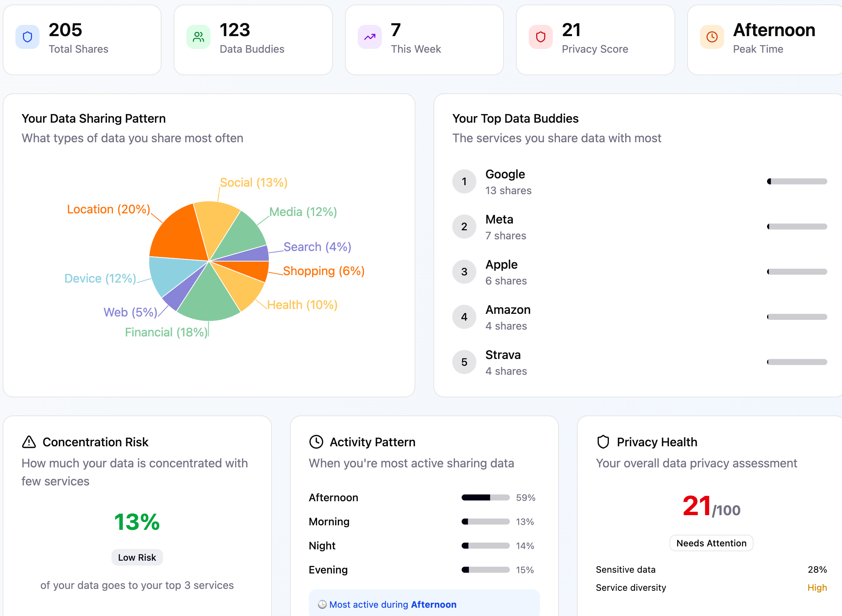This screenshot has width=842, height=616.
Task: Click the rank 2 badge next to Meta
Action: point(464,227)
